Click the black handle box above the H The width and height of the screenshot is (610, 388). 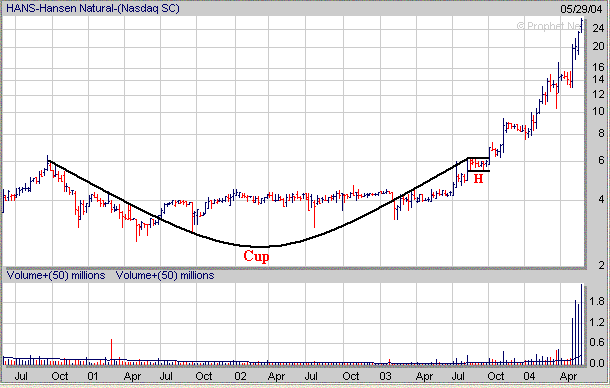(479, 165)
